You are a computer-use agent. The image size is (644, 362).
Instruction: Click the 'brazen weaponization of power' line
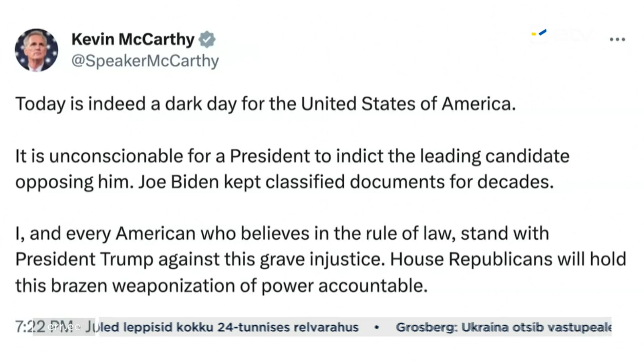coord(221,286)
